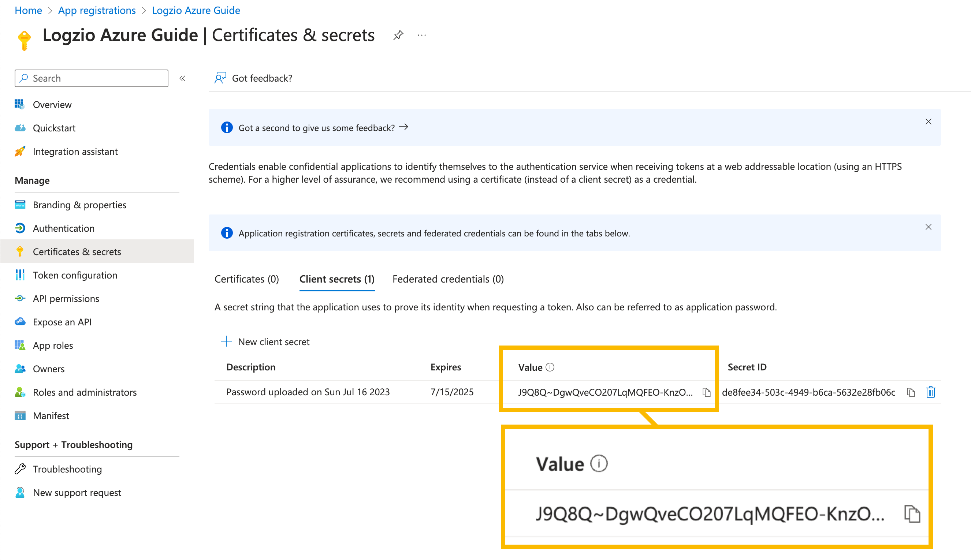
Task: Open Authentication page
Action: (64, 228)
